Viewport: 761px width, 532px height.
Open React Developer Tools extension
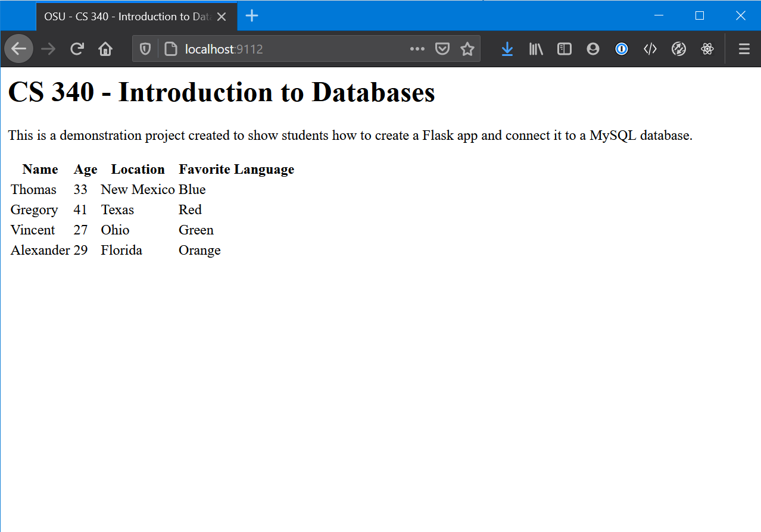tap(707, 49)
